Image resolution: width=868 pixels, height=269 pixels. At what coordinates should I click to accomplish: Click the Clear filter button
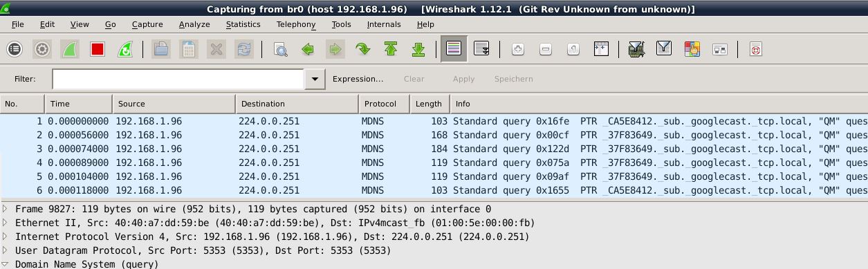[414, 79]
